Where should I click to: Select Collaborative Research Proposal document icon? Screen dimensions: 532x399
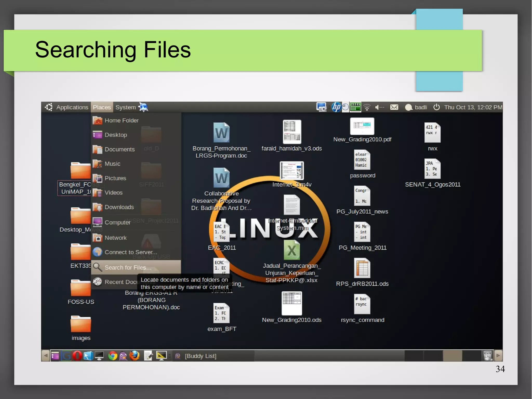pyautogui.click(x=221, y=178)
